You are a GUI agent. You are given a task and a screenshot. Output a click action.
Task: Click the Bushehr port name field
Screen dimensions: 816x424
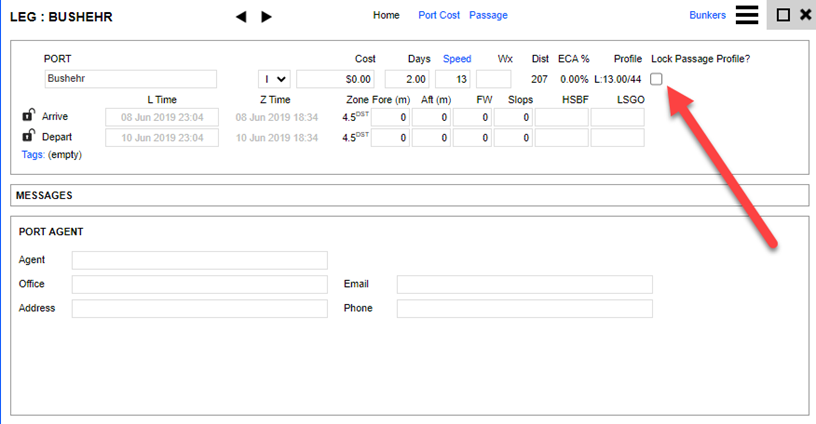(x=130, y=79)
